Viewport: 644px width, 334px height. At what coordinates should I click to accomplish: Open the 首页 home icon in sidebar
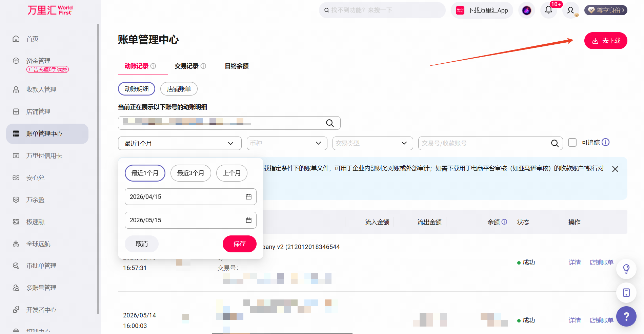[16, 39]
